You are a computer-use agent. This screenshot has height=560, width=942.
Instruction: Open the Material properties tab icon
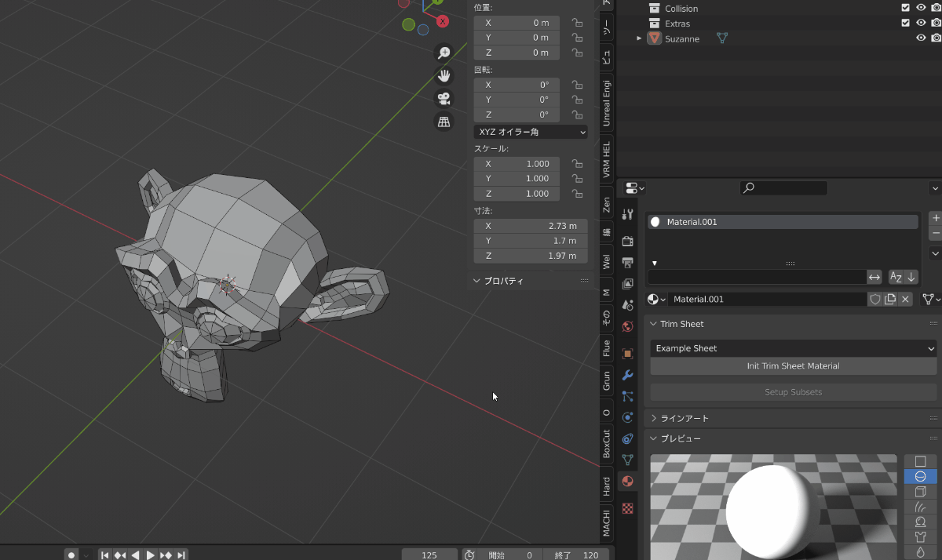(627, 481)
